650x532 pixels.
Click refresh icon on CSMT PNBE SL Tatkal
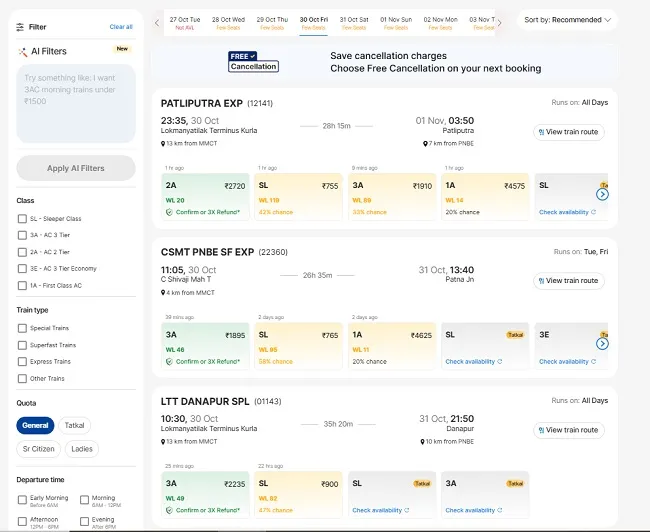tap(500, 362)
